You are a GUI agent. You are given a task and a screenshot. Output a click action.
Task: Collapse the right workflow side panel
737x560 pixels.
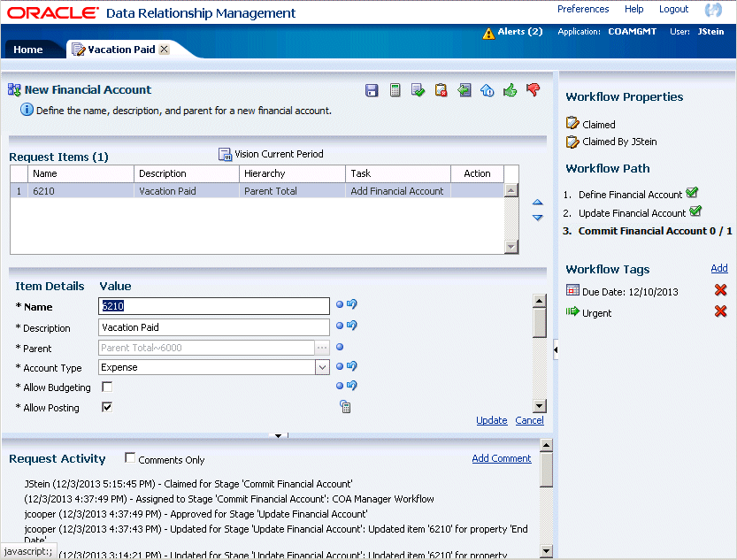click(556, 349)
